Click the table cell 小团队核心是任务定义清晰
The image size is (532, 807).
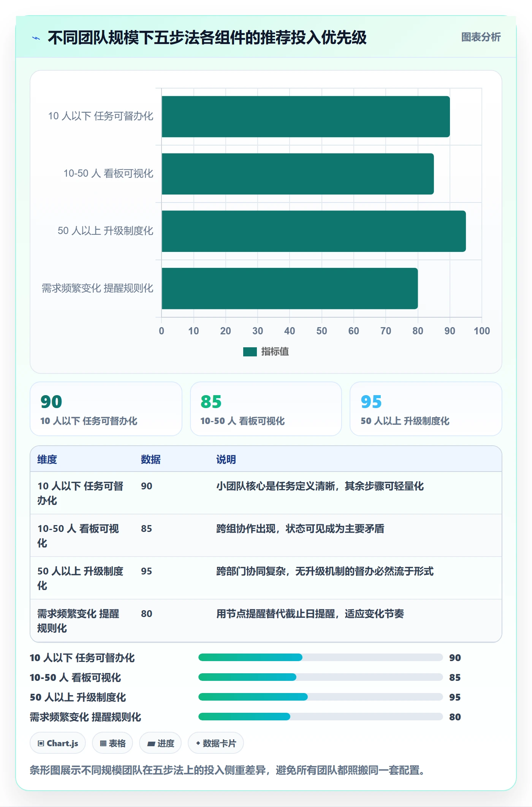point(320,486)
